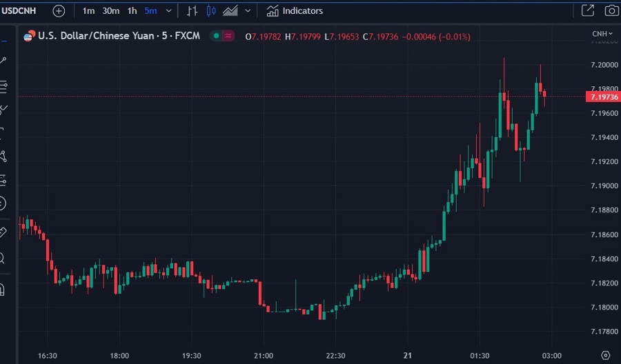The image size is (621, 364).
Task: Click the date 21 time axis label
Action: [x=408, y=356]
